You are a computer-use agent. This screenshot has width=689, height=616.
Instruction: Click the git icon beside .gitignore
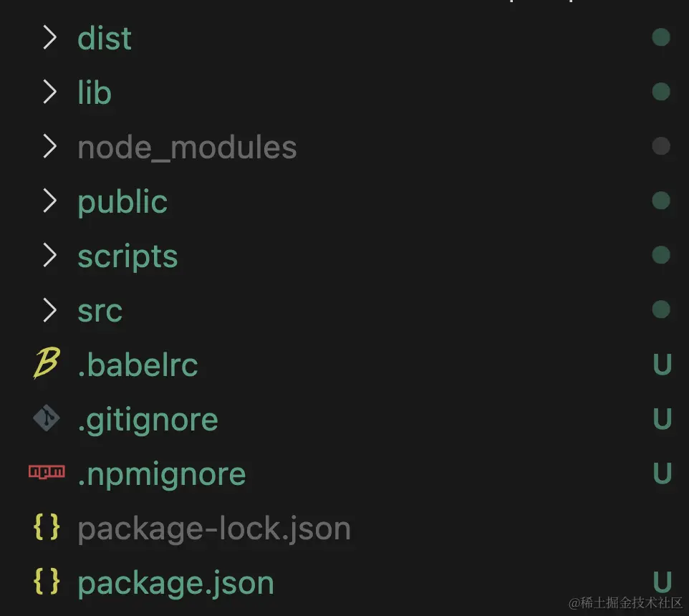(47, 419)
